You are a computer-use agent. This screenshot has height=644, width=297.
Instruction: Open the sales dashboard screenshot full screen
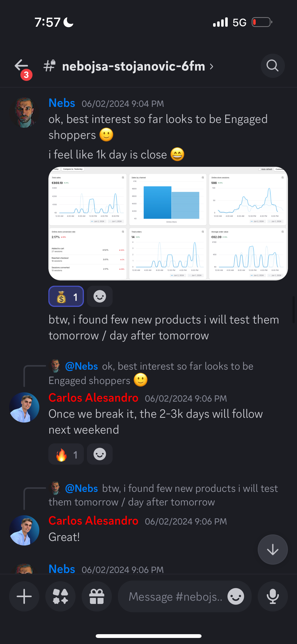pos(168,223)
